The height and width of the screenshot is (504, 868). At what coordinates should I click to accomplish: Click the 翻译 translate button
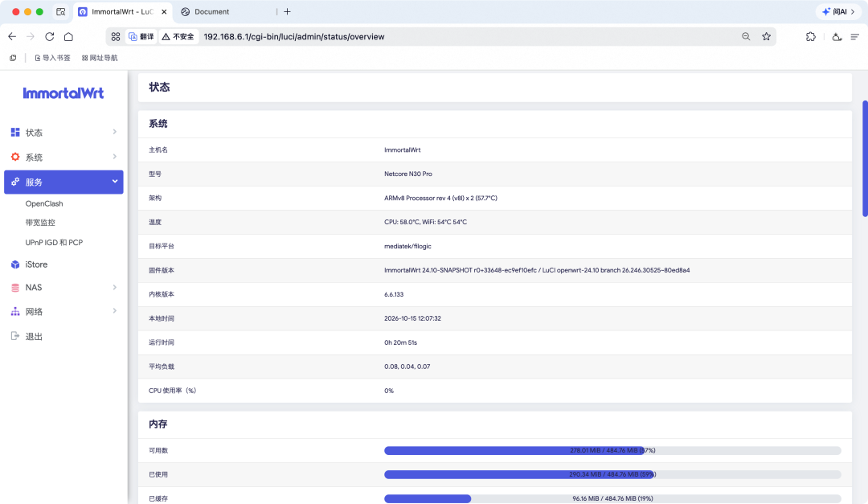tap(141, 36)
